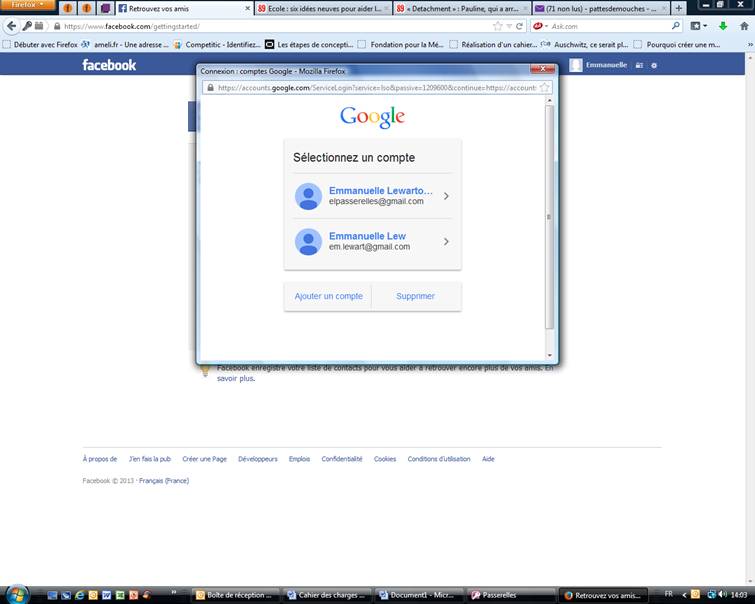Switch to the 'Detachment : Pauline' tab
The image size is (755, 604).
click(462, 9)
